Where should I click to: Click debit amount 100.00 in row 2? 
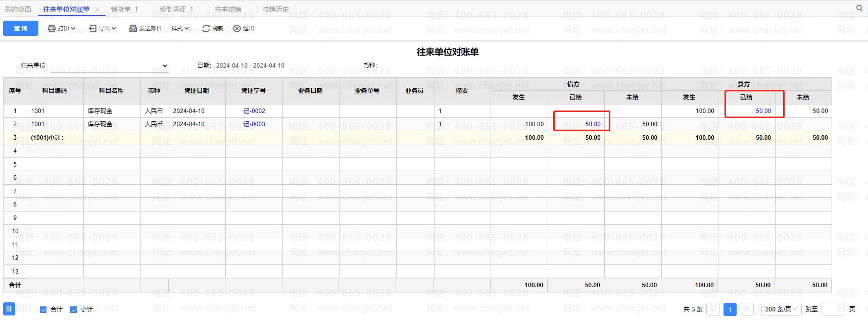click(535, 124)
